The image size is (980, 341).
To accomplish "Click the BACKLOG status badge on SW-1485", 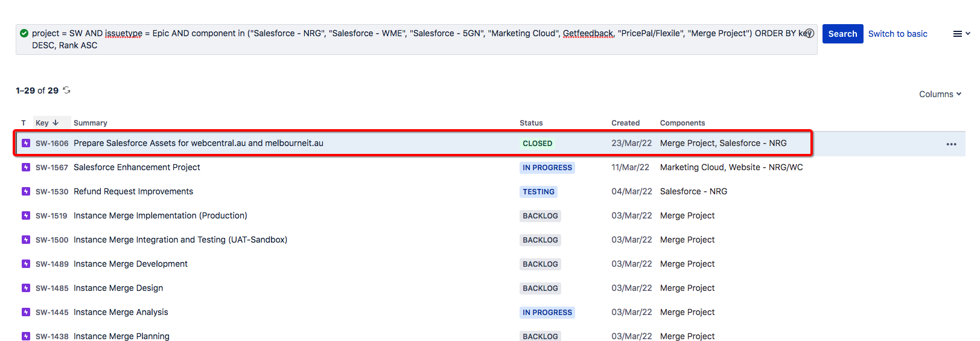I will 540,288.
